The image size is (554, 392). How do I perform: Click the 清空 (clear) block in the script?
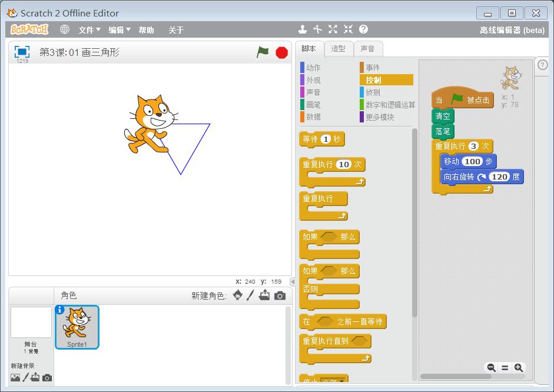[x=443, y=116]
